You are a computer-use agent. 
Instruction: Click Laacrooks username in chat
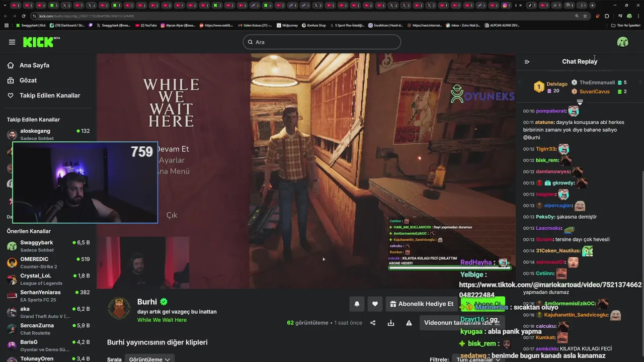(549, 228)
